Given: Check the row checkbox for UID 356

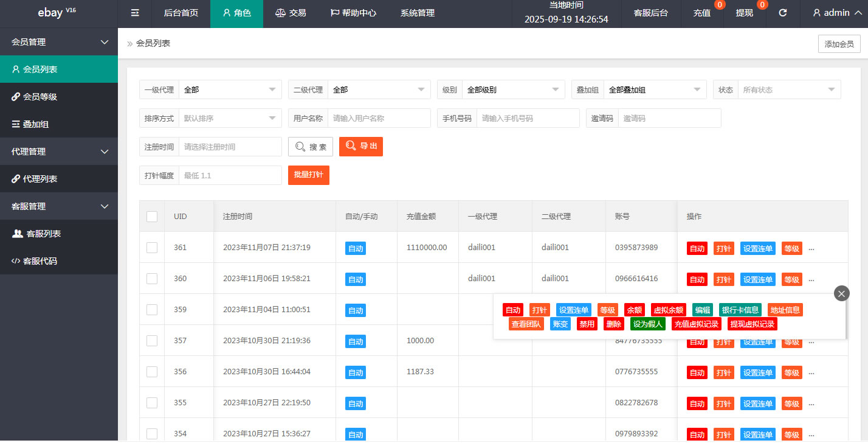Looking at the screenshot, I should coord(152,372).
